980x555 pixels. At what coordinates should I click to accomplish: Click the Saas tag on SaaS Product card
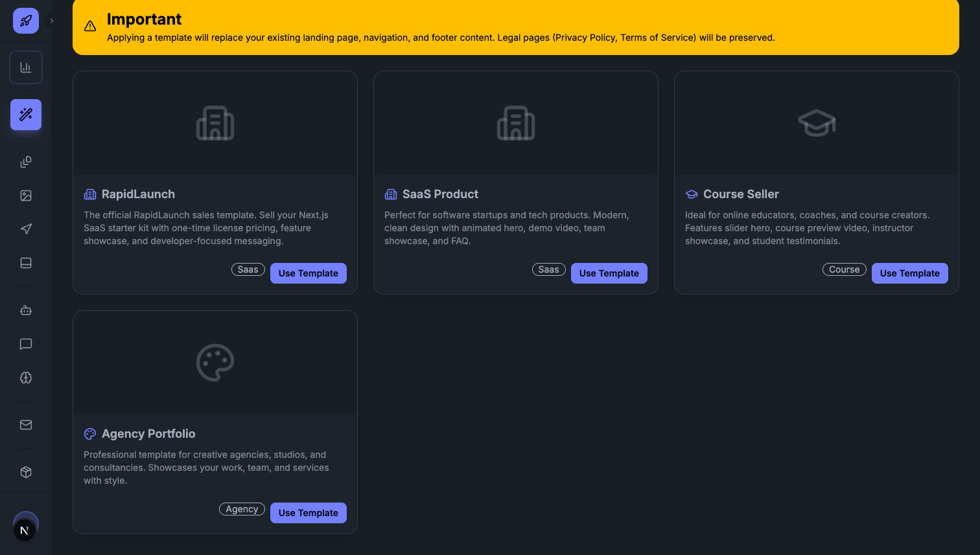(x=549, y=269)
